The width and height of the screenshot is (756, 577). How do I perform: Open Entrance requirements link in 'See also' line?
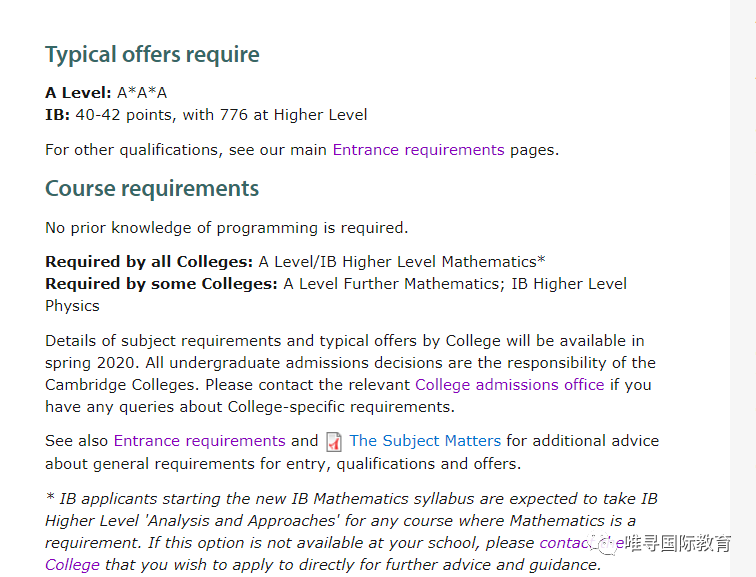click(200, 441)
